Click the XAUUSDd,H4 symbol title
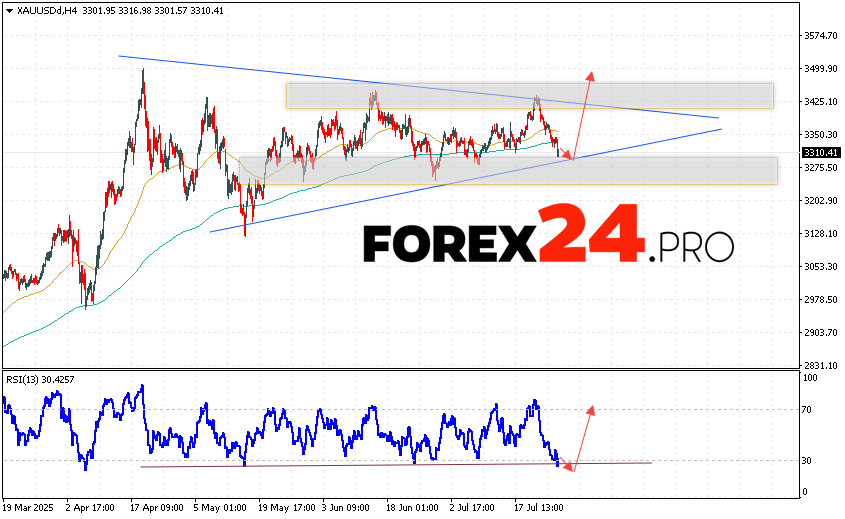Viewport: 845px width, 519px height. click(x=47, y=11)
